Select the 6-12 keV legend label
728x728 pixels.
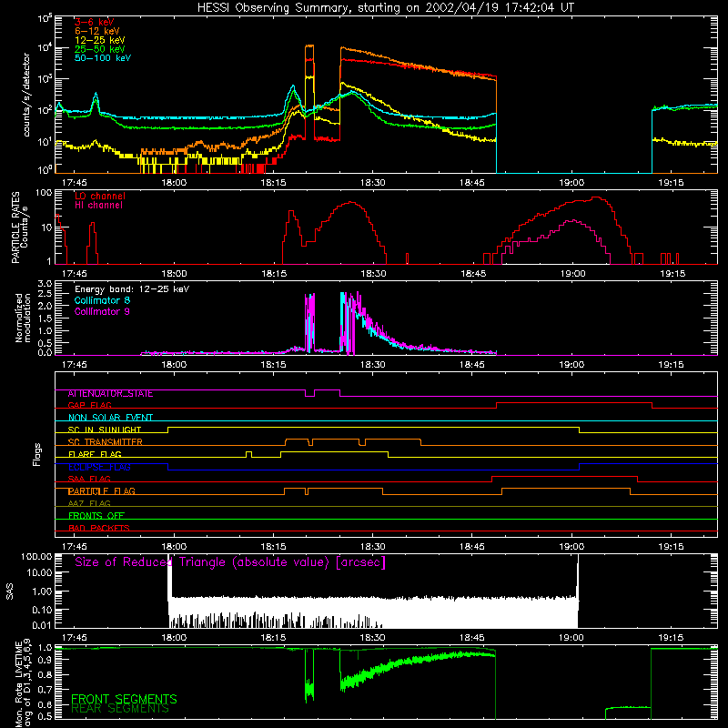(97, 31)
